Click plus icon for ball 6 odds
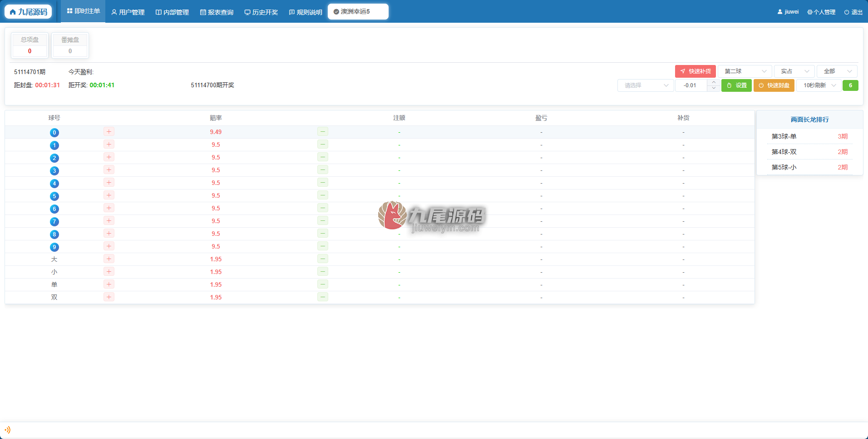The image size is (868, 439). point(109,208)
